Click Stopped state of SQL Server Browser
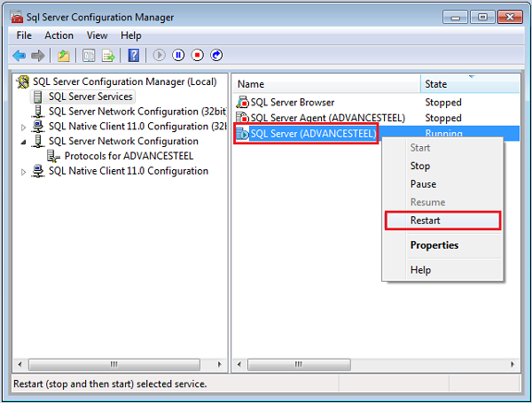 point(443,103)
